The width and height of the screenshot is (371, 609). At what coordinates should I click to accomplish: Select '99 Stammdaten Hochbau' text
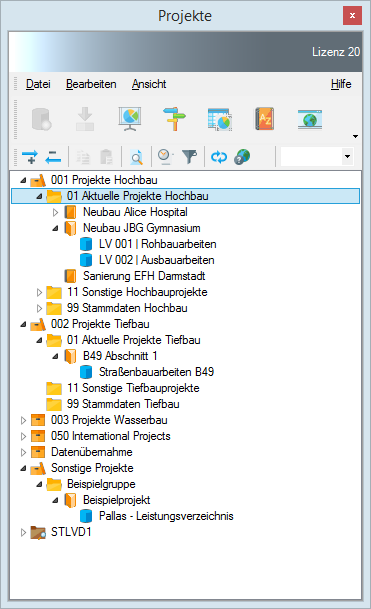(127, 308)
